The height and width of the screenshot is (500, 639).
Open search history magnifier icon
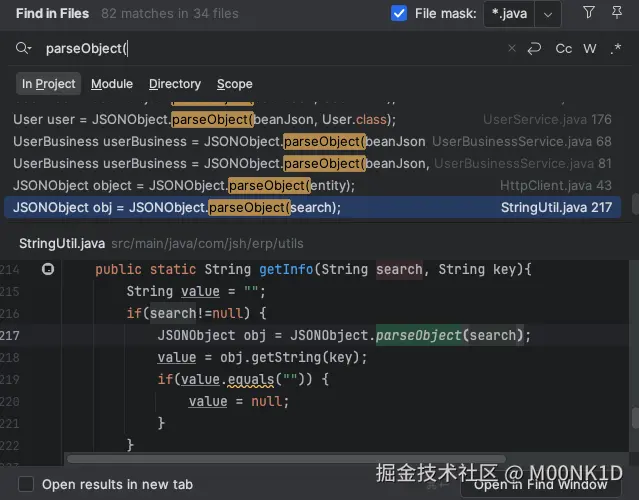coord(23,48)
